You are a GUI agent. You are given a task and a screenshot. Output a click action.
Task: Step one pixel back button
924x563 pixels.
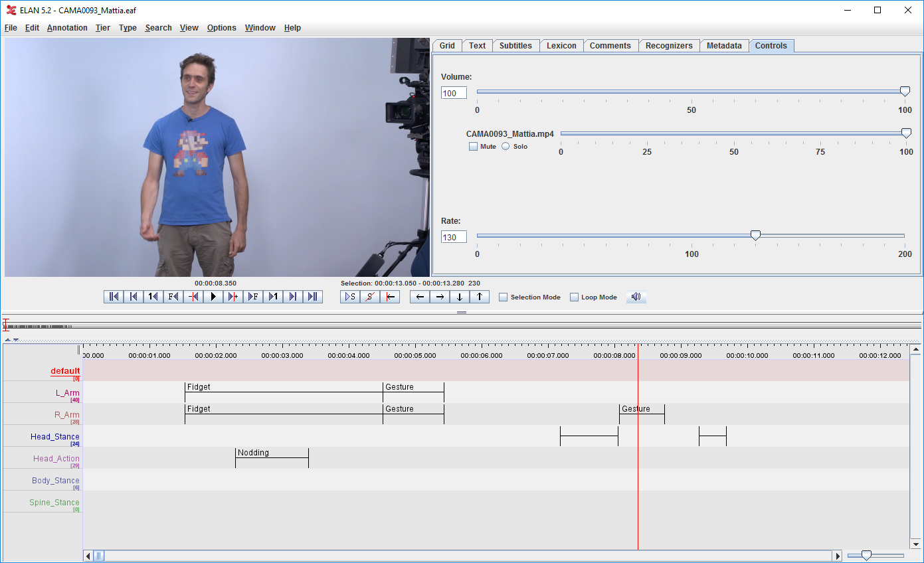[193, 297]
